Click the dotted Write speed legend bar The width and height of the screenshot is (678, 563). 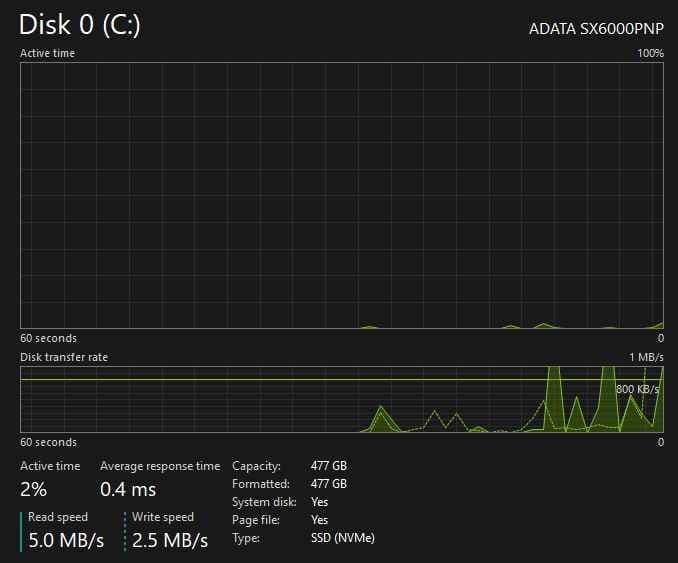(125, 532)
